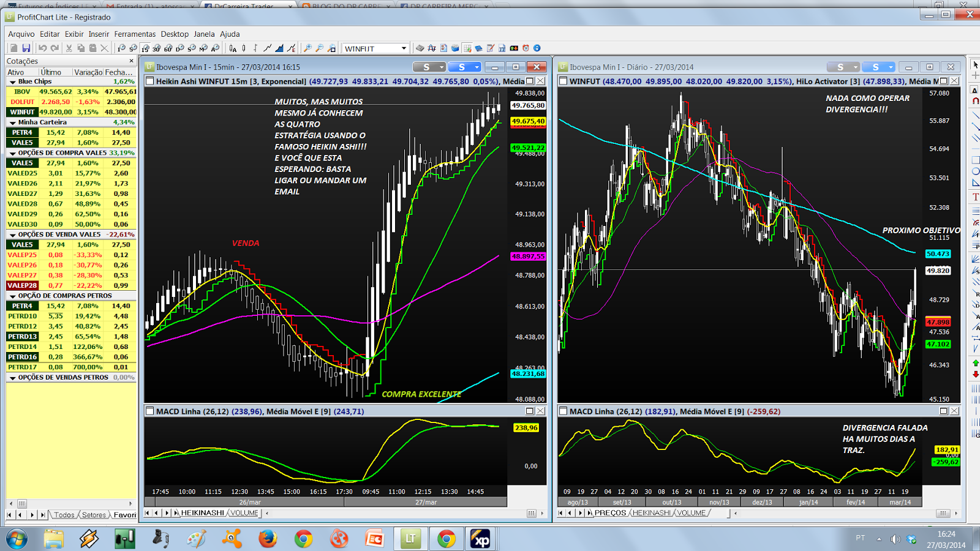Open the gray S dropdown in 15min window

pyautogui.click(x=429, y=67)
